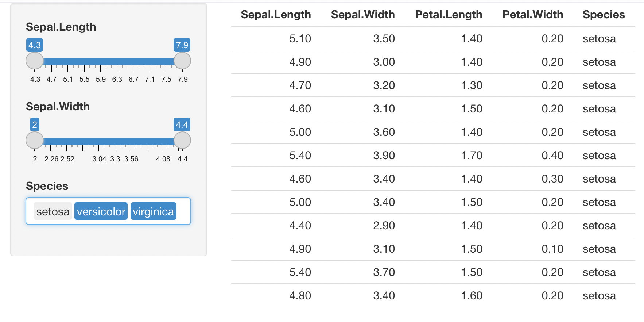
Task: Click the Sepal.Width column header
Action: 363,15
